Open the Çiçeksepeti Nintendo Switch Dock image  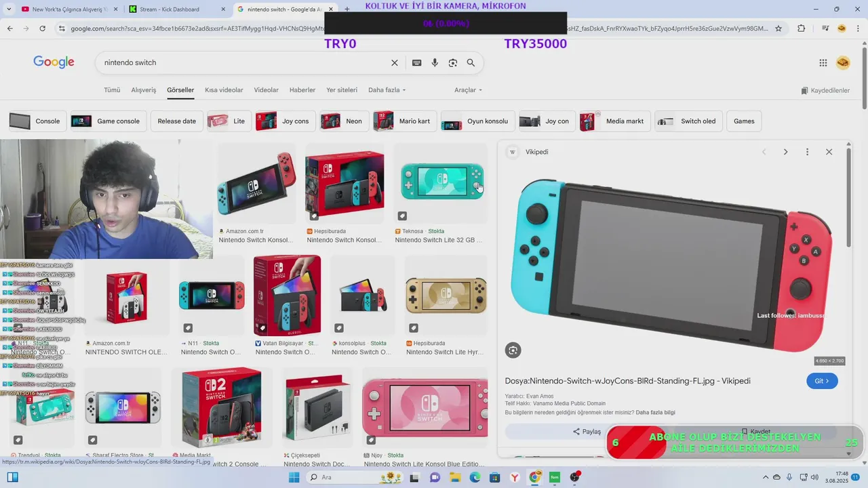317,407
